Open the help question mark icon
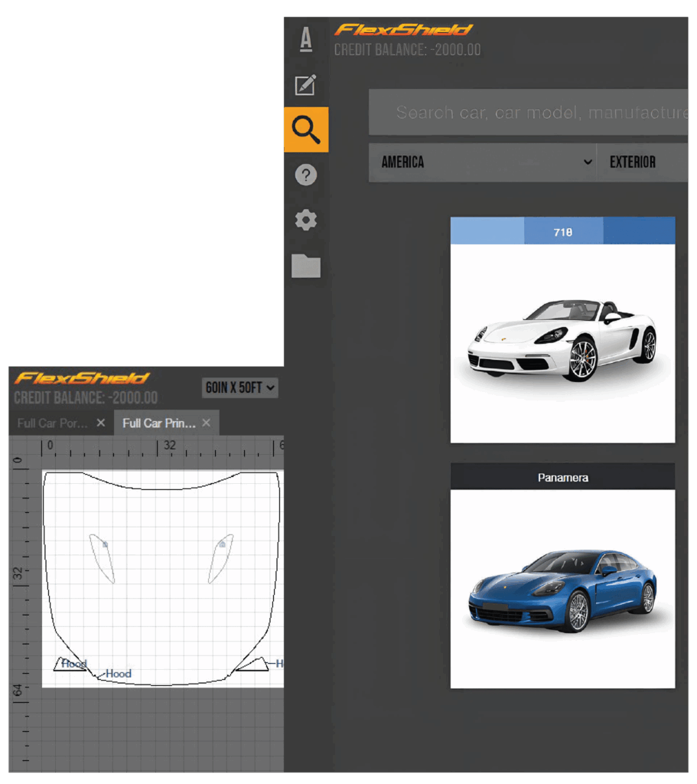Screen dimensions: 697x784 (306, 175)
